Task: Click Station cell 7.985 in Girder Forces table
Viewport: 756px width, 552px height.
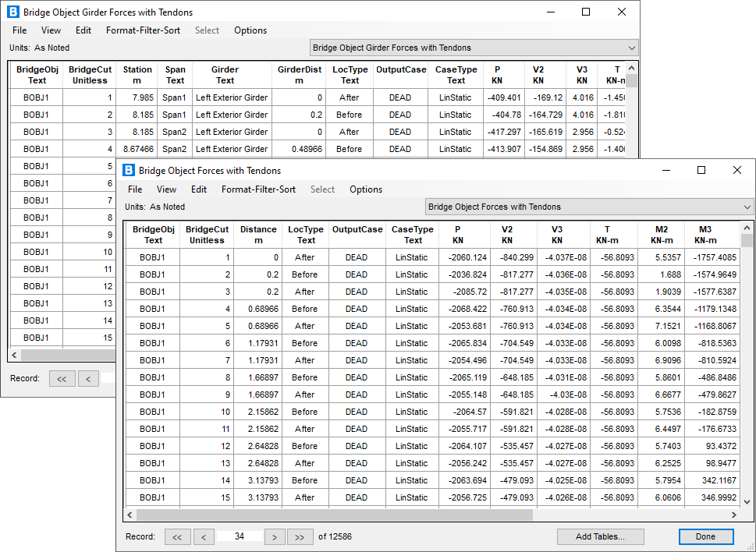Action: tap(137, 97)
